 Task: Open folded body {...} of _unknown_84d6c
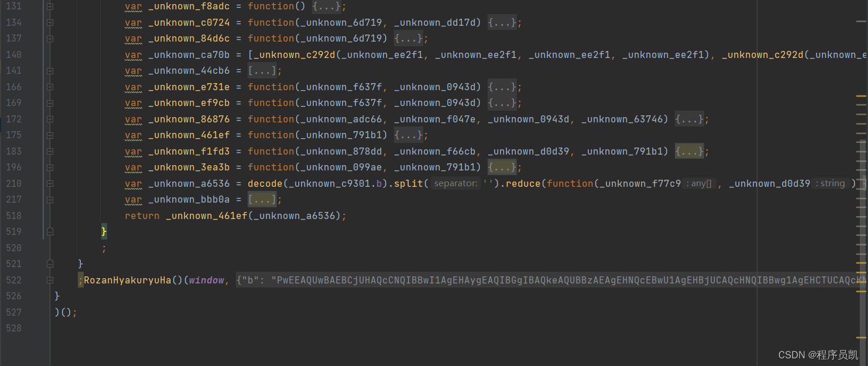click(x=409, y=39)
